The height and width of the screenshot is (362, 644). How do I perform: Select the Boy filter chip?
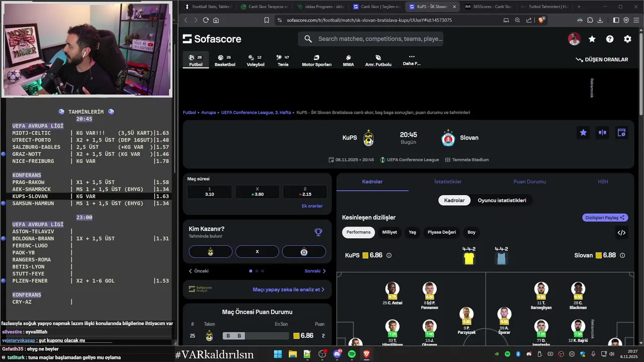471,232
